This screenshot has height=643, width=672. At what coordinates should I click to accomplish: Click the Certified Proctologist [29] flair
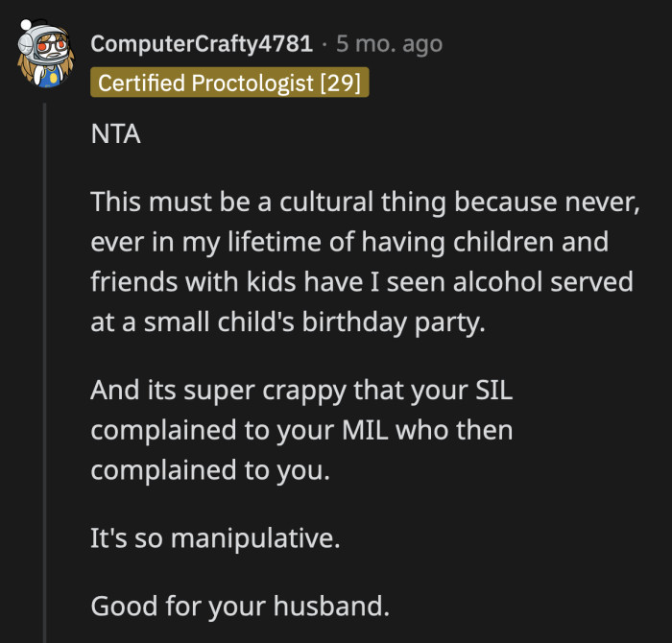229,83
